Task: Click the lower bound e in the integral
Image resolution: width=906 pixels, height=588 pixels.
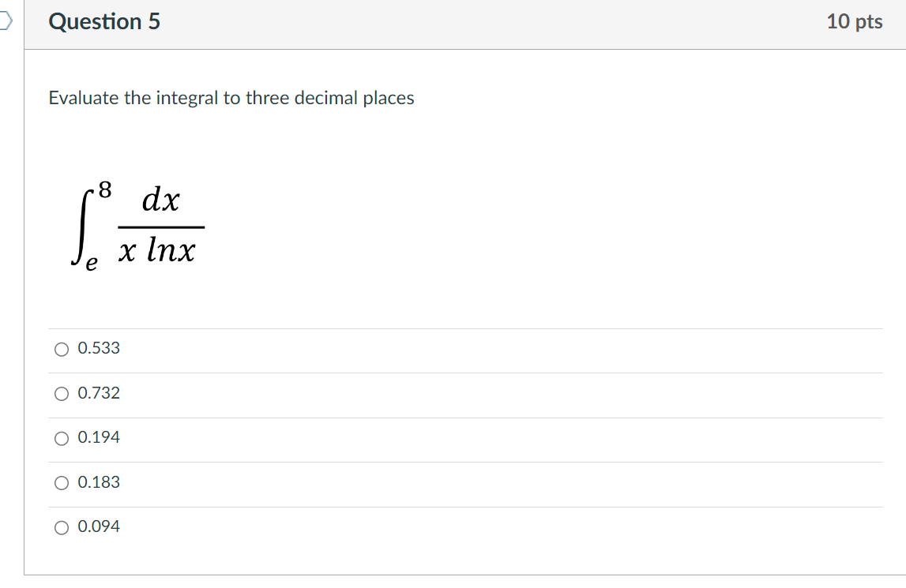Action: click(91, 263)
